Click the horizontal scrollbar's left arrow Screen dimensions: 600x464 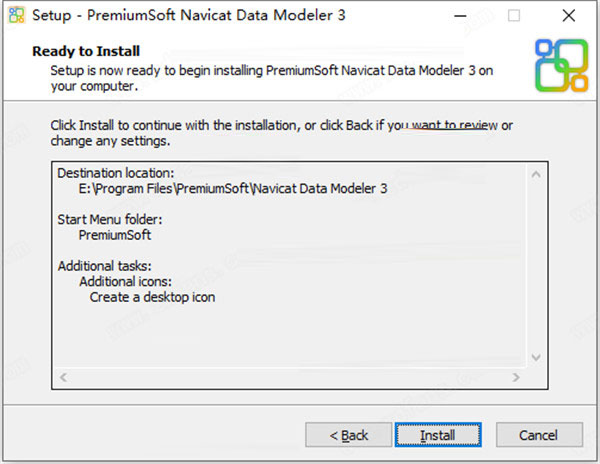coord(63,378)
